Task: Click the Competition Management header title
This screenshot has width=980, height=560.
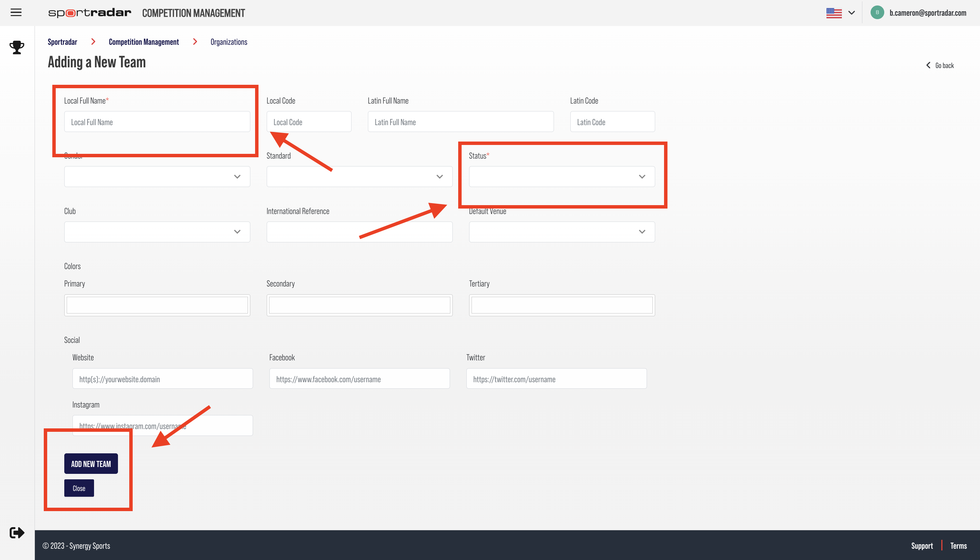Action: [194, 13]
